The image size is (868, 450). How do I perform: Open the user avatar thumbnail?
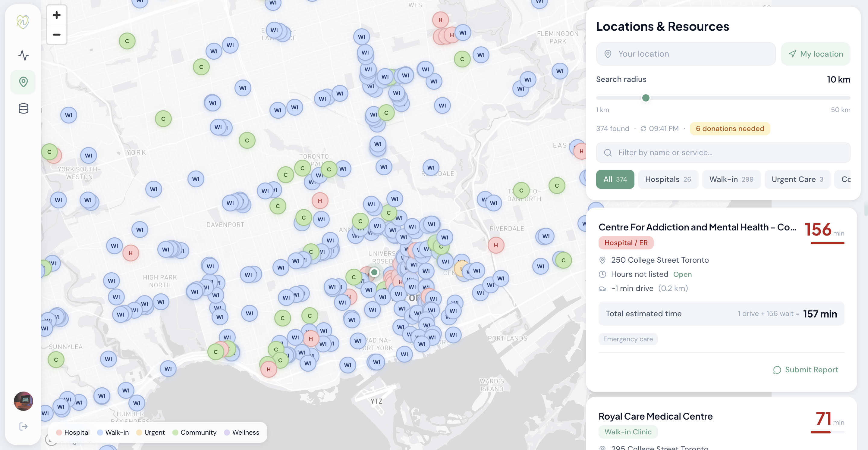(23, 401)
